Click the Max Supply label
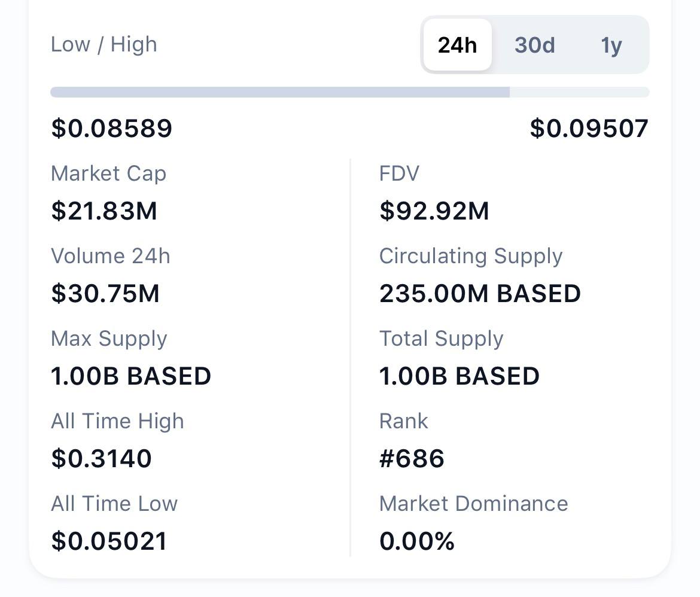Screen dimensions: 700x597 pos(109,339)
